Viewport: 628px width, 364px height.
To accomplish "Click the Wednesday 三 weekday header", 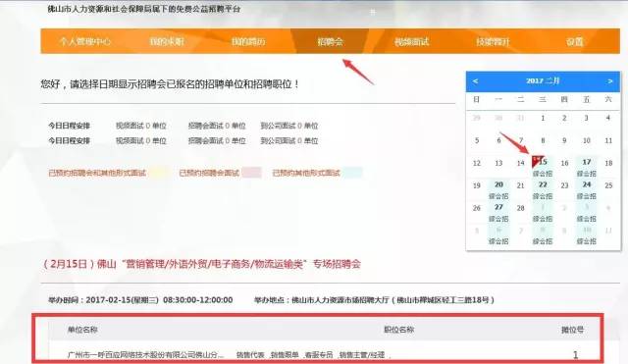I will tap(543, 99).
